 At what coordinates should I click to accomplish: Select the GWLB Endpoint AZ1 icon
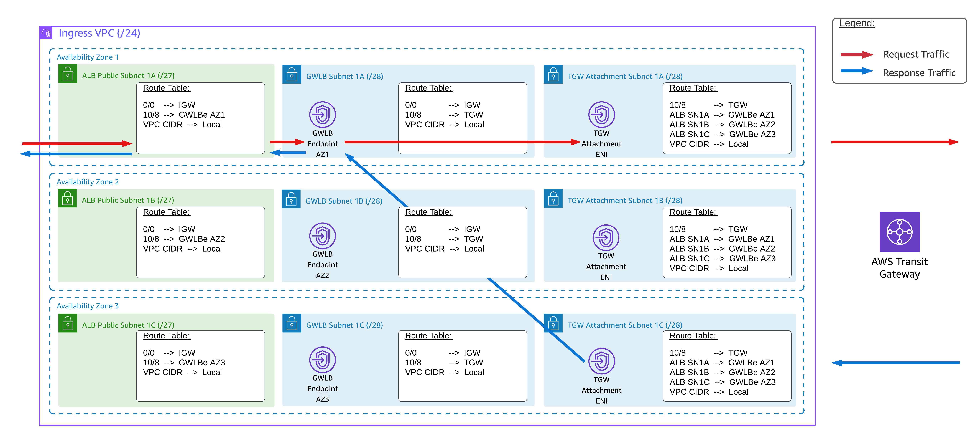[x=322, y=114]
